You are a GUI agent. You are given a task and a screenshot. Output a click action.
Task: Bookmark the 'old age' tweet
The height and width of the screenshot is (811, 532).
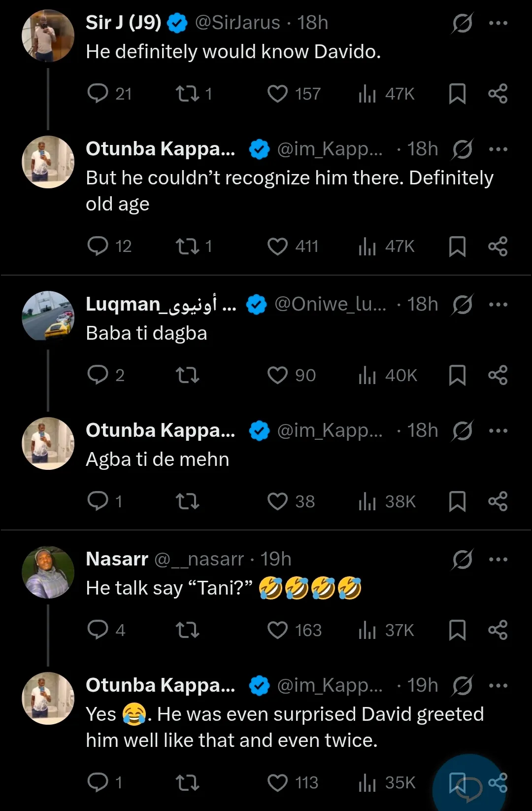click(457, 246)
